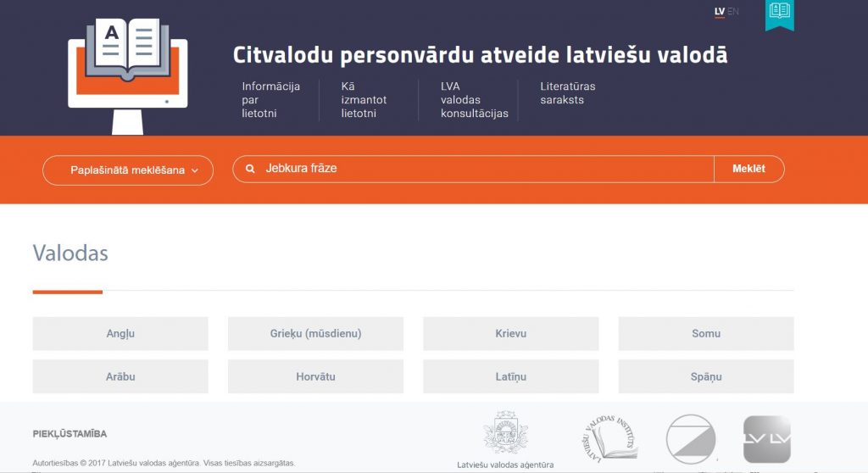Choose the Angļu language button
Viewport: 868px width, 473px height.
tap(120, 334)
